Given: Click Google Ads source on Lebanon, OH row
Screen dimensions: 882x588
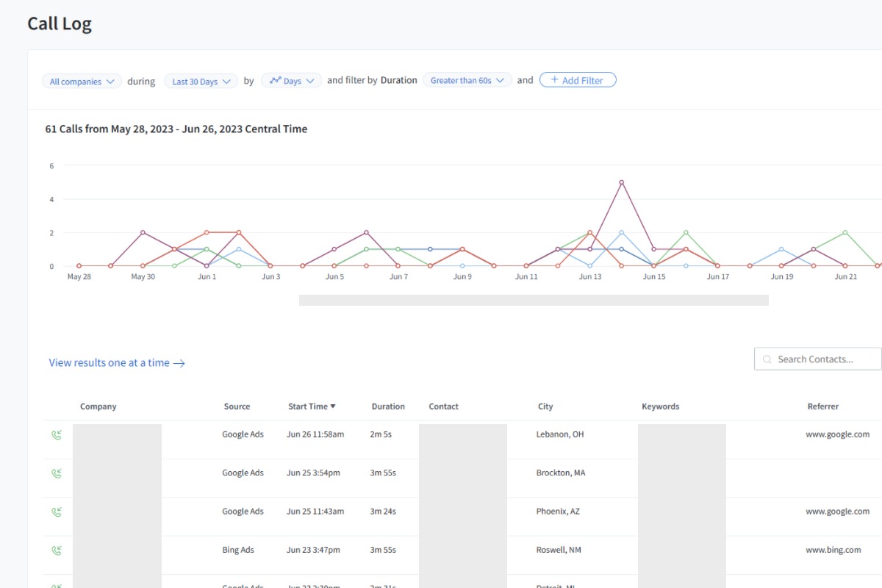Looking at the screenshot, I should pos(243,434).
